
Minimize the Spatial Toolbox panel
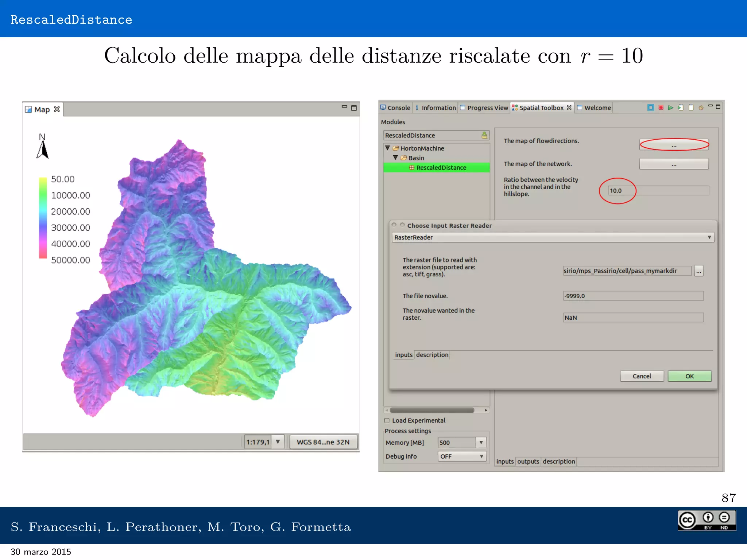[710, 106]
